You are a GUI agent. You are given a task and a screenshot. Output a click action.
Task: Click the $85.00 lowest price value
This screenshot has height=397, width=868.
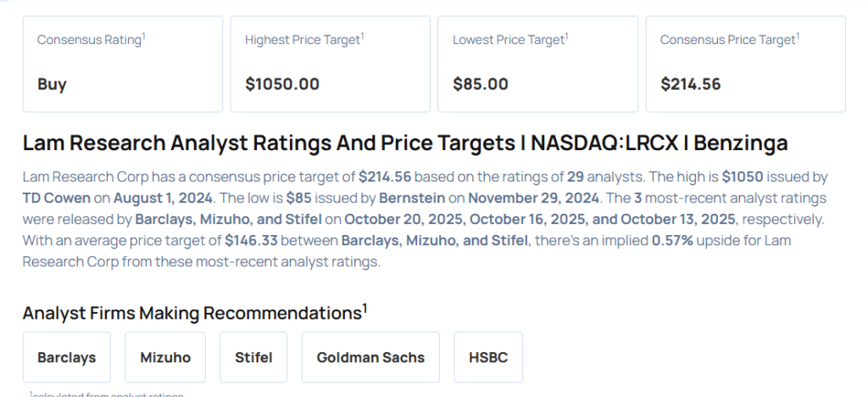click(481, 84)
